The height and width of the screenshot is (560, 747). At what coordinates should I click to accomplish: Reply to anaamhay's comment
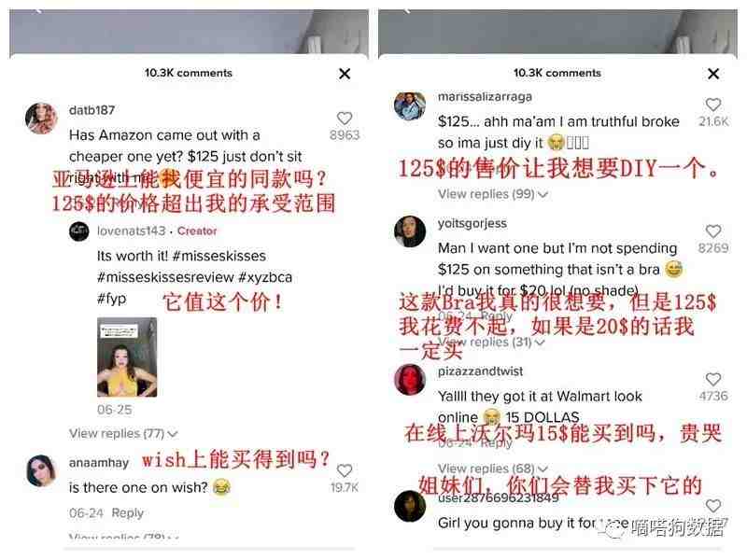coord(127,512)
